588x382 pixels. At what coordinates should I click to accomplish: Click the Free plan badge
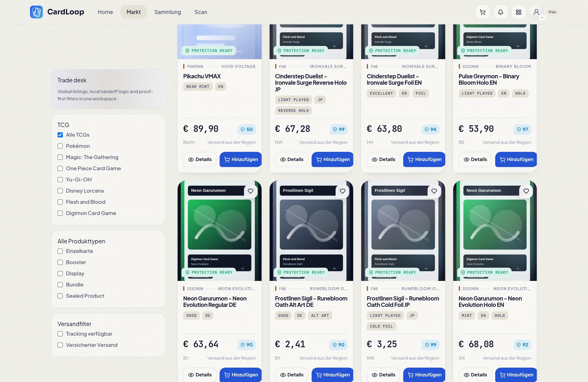[x=552, y=12]
